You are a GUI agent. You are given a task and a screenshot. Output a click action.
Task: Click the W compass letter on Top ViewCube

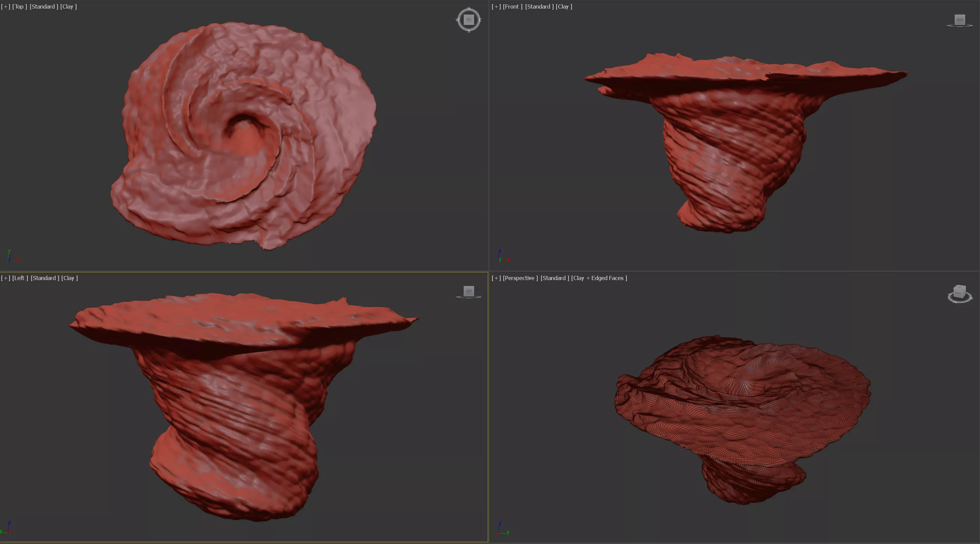pyautogui.click(x=457, y=20)
